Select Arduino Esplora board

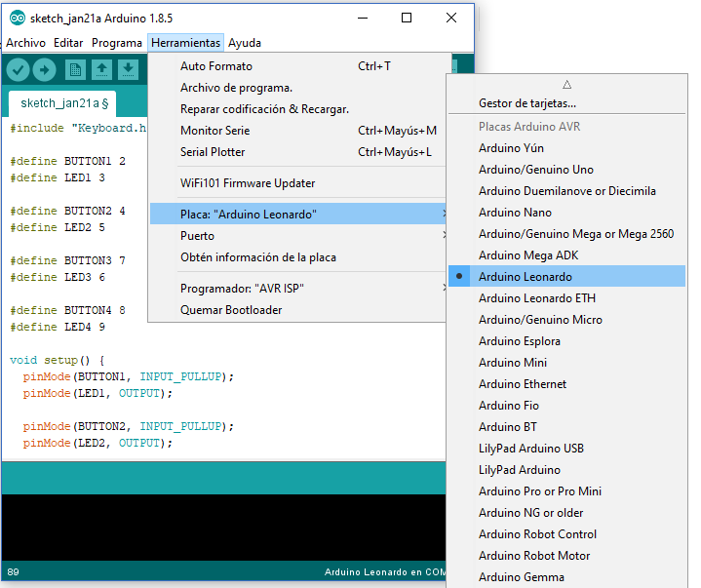coord(566,341)
